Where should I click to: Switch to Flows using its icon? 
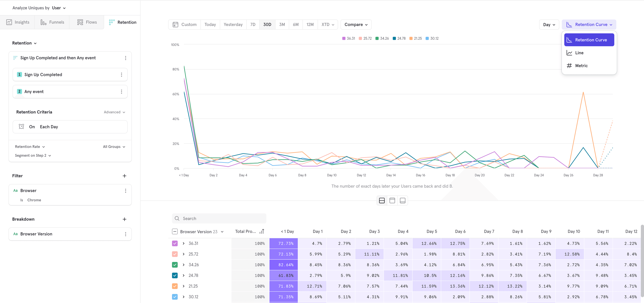[x=80, y=22]
